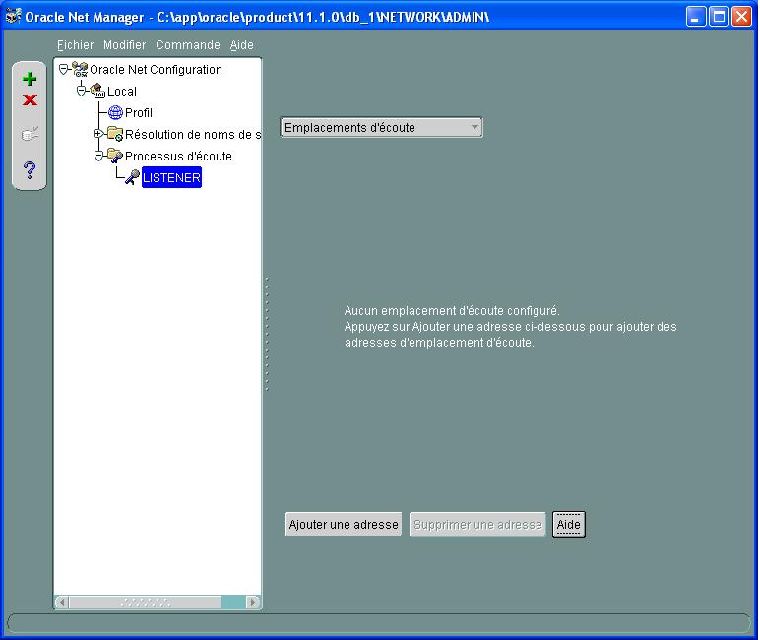
Task: Collapse the Oracle Net Configuration root node
Action: coord(63,69)
